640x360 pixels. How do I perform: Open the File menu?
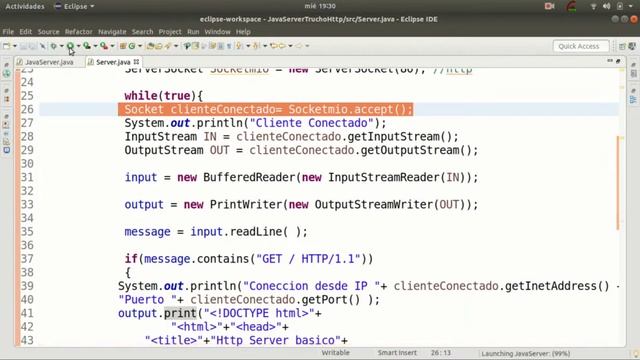click(x=8, y=31)
